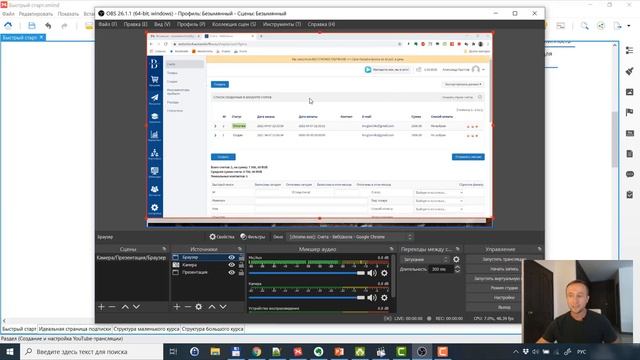This screenshot has height=360, width=640.
Task: Open transition properties gear
Action: (x=456, y=260)
